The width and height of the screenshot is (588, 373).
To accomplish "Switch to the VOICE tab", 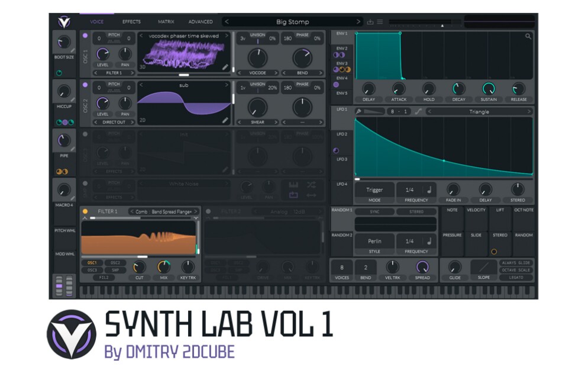I will (97, 22).
